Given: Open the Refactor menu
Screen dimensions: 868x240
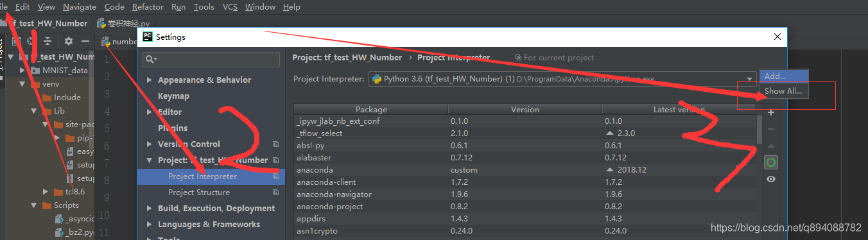Looking at the screenshot, I should (148, 7).
